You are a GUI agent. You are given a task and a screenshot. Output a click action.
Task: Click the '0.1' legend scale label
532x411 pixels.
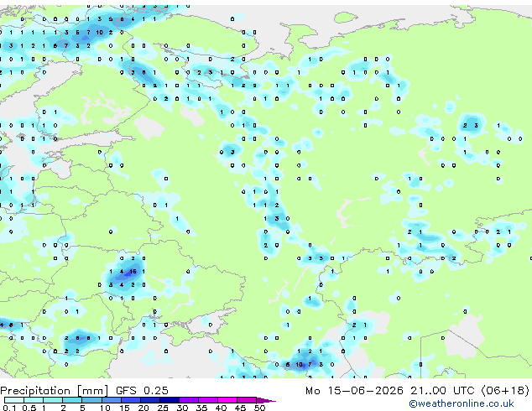(9, 408)
